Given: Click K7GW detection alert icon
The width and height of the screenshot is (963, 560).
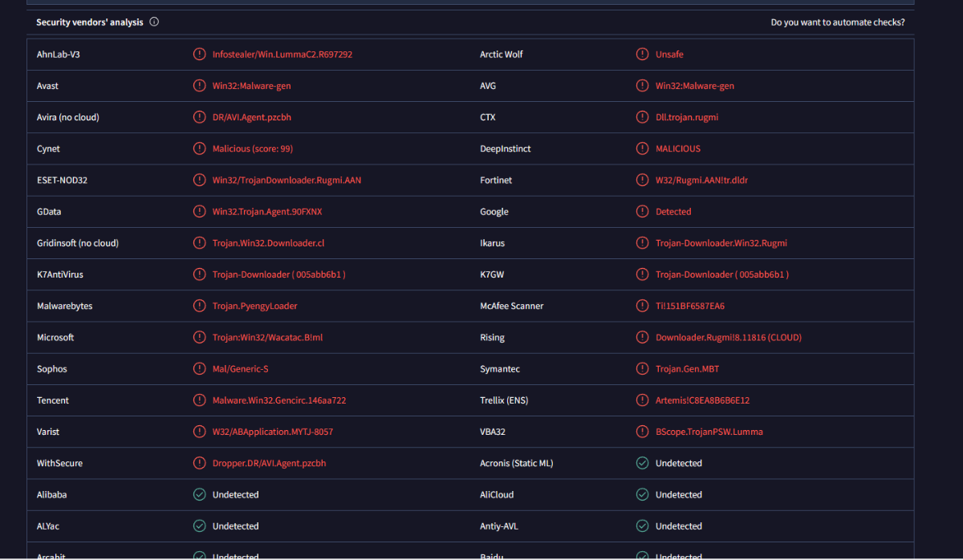Looking at the screenshot, I should click(x=642, y=274).
